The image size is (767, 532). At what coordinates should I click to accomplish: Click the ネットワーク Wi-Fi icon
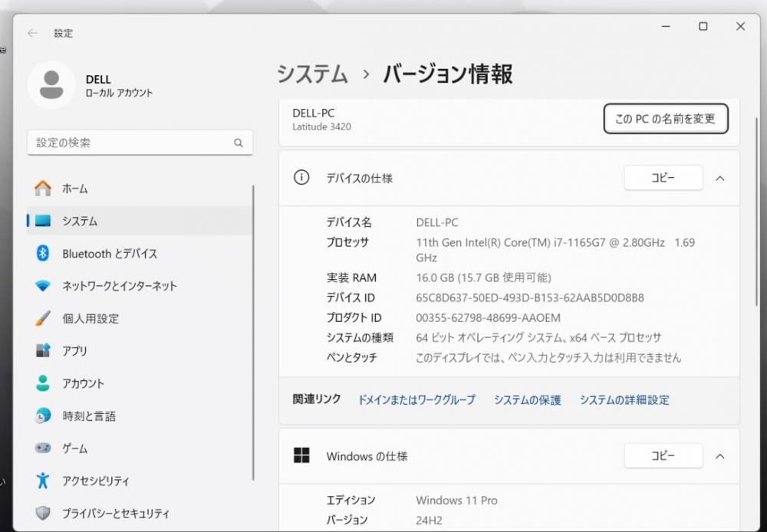(x=42, y=286)
